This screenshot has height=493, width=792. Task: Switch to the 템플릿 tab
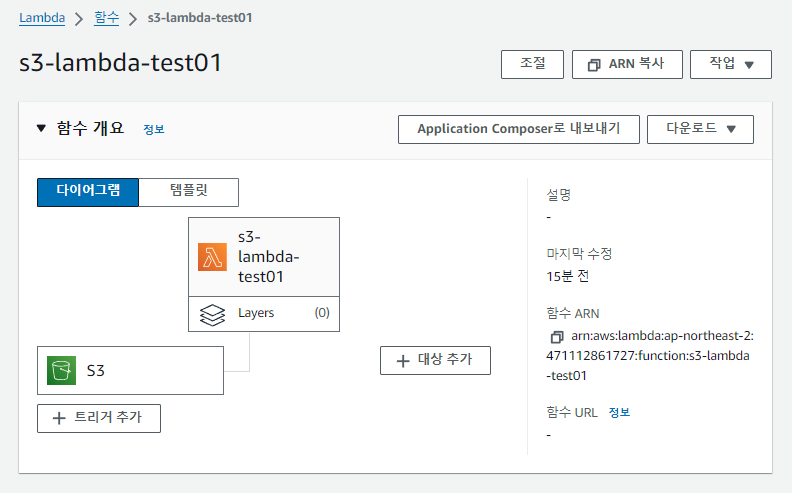coord(188,192)
